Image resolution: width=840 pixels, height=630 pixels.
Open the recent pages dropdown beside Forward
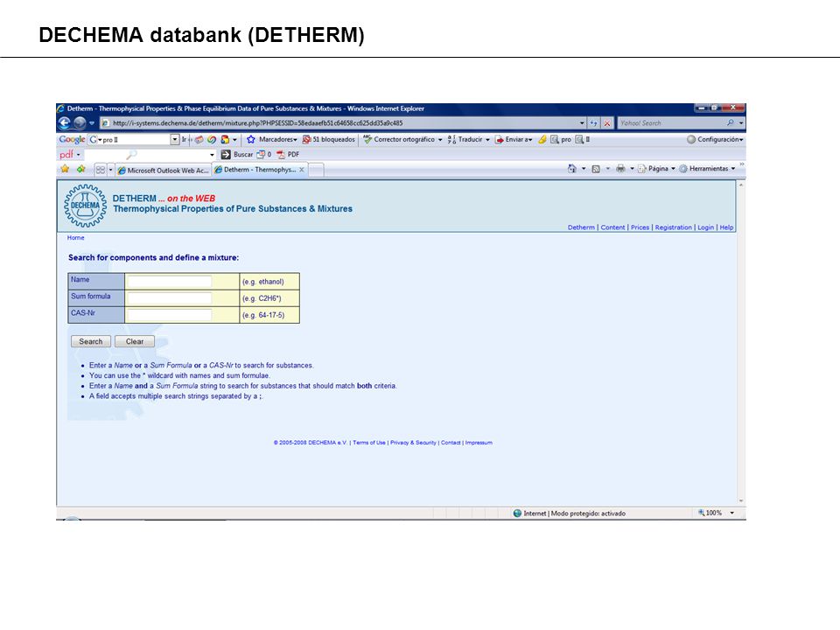pyautogui.click(x=92, y=123)
